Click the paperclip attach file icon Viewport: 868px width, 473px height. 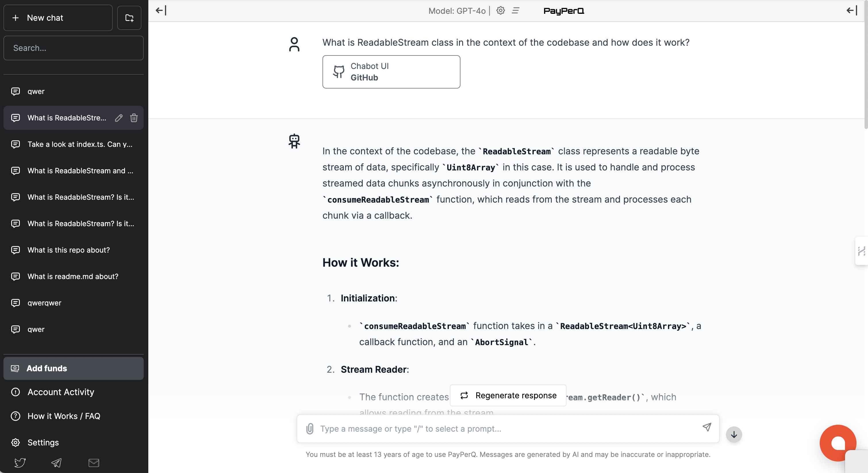(x=310, y=428)
